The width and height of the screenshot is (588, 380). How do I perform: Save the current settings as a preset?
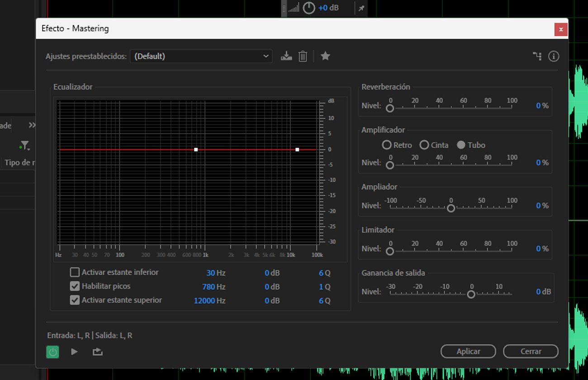click(x=286, y=56)
